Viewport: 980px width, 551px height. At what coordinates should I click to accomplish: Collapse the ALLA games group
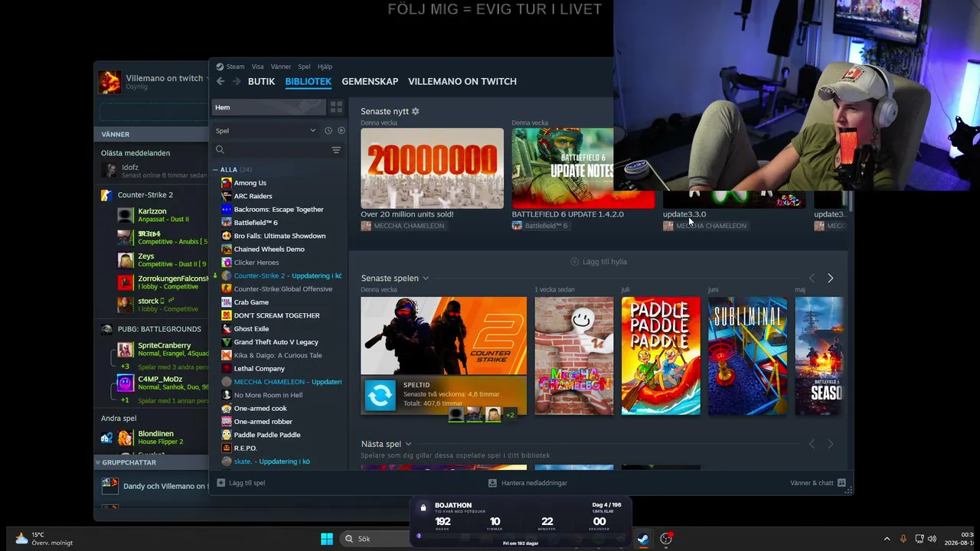tap(216, 170)
